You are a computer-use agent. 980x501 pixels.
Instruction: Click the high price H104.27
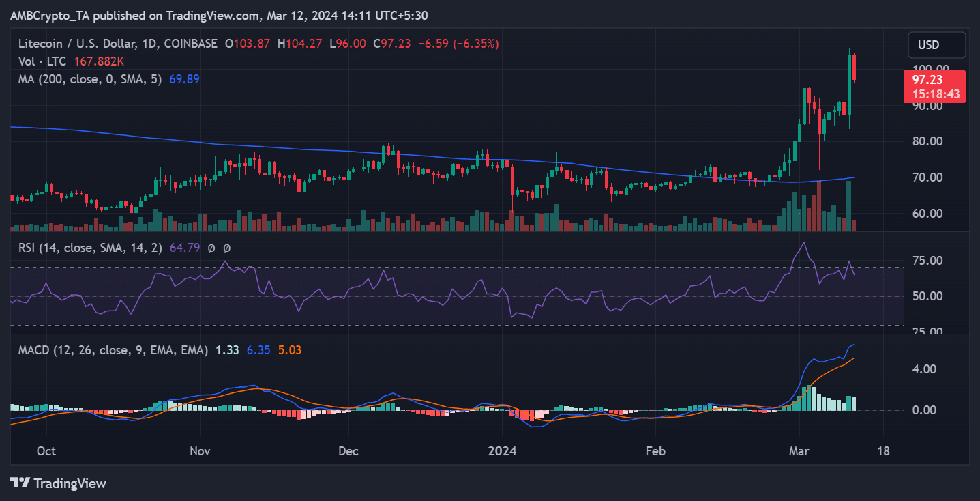tap(300, 44)
